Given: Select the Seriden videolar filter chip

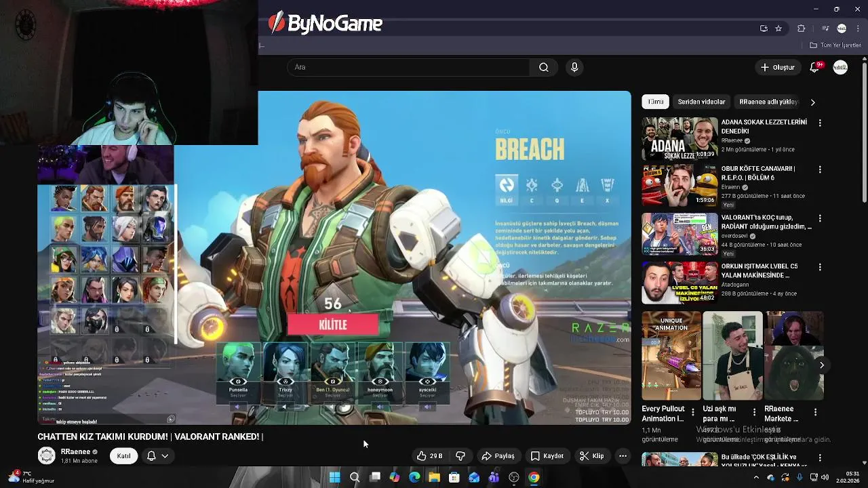Looking at the screenshot, I should tap(701, 102).
